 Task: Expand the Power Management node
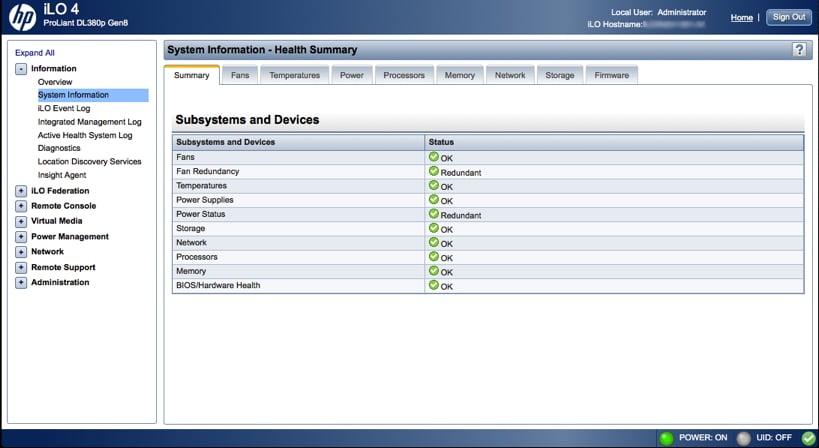pos(21,237)
